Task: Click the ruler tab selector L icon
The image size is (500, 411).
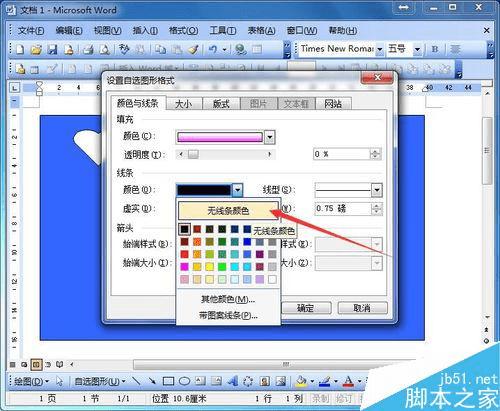Action: [15, 88]
